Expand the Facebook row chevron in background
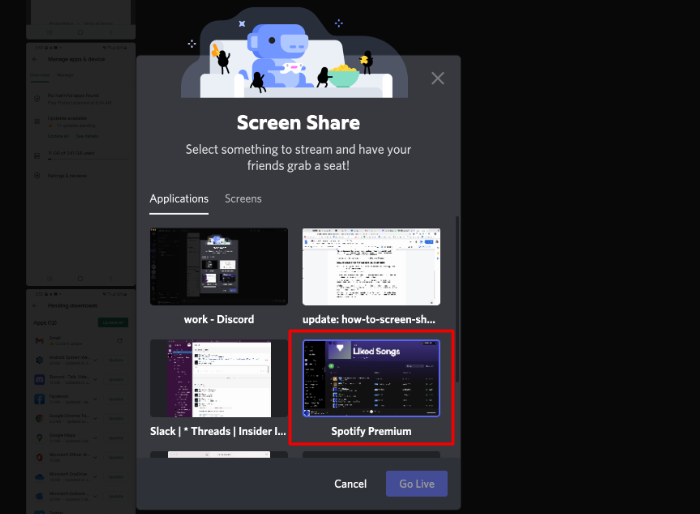700x514 pixels. (95, 399)
